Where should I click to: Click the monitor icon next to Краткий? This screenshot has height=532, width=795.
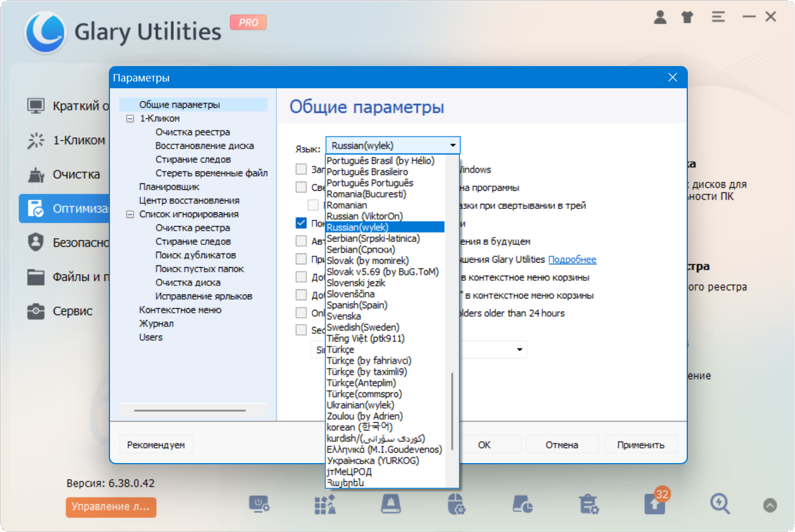(x=36, y=106)
